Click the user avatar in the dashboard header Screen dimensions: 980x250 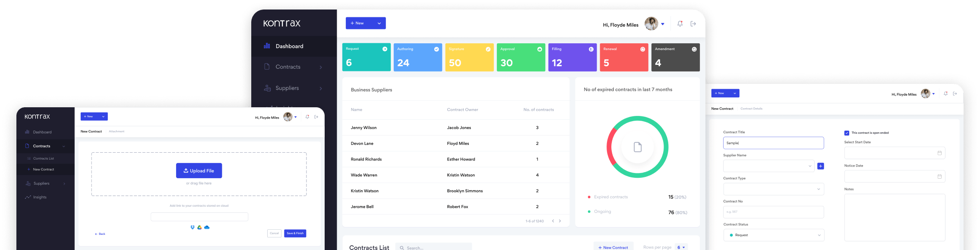tap(651, 24)
